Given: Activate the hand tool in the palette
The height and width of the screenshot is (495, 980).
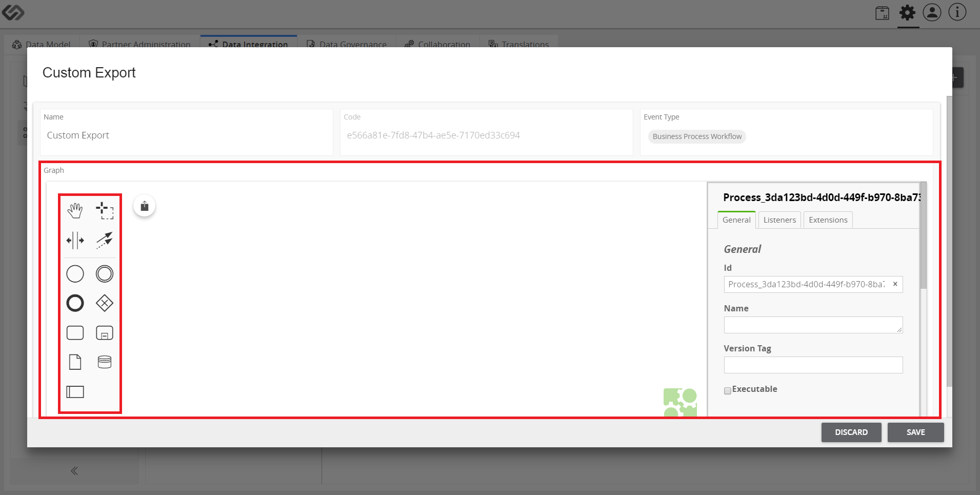Looking at the screenshot, I should point(75,210).
